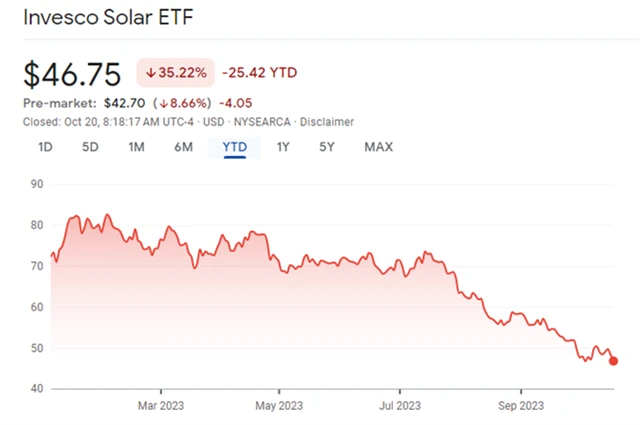Click the Sep 2023 axis label
640x425 pixels.
(x=520, y=407)
